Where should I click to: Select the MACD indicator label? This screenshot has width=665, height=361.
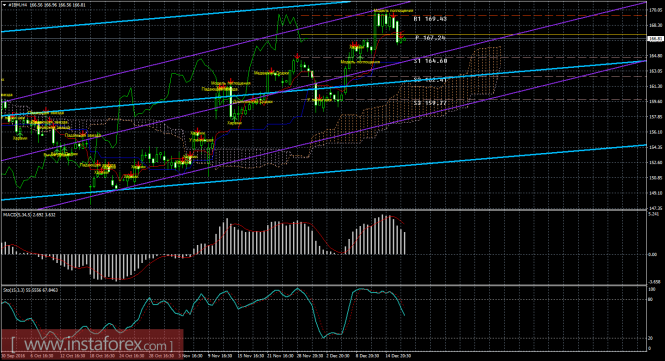coord(29,215)
